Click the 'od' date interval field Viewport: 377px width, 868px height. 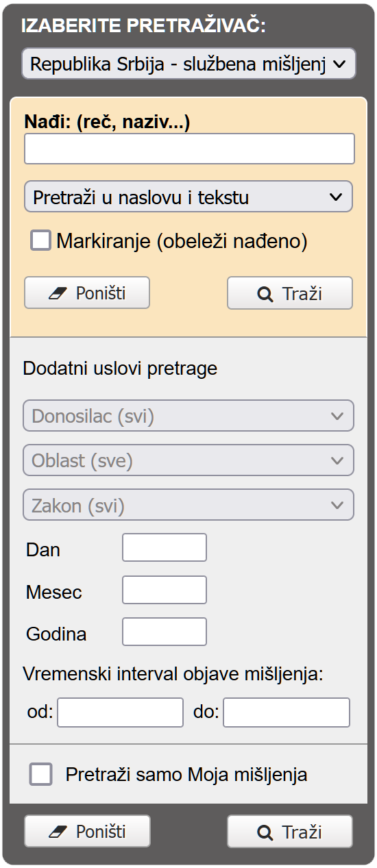click(121, 712)
